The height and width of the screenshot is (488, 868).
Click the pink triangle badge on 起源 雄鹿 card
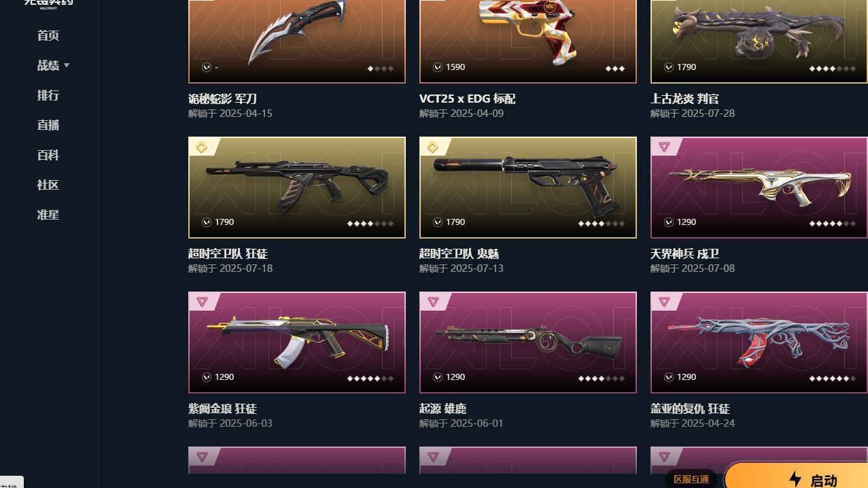[433, 302]
